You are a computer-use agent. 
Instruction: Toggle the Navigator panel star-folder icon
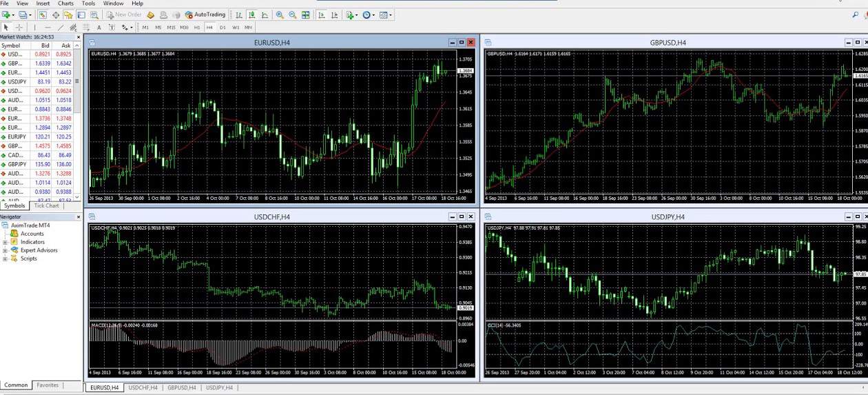click(68, 14)
